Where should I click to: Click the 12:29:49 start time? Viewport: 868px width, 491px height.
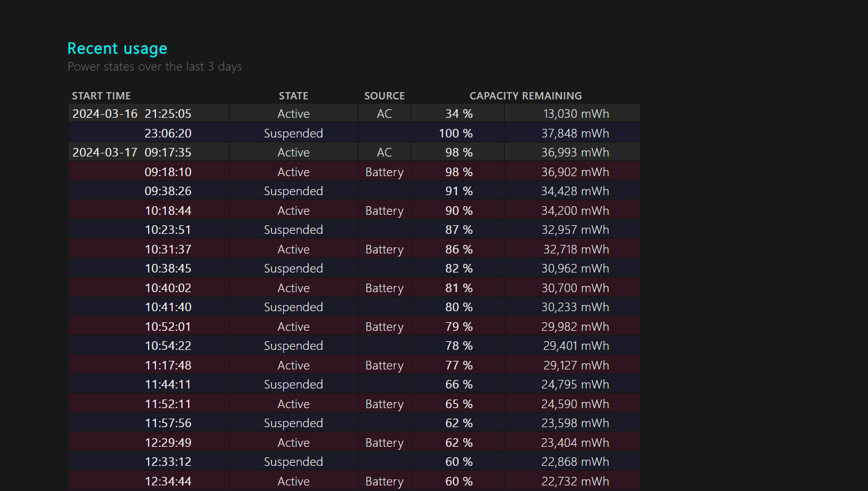point(168,443)
